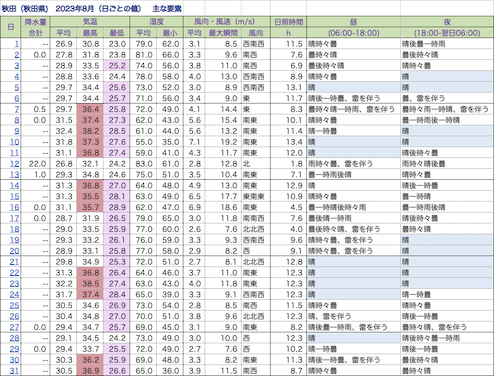Select the 22.0 precipitation cell on day 12
The image size is (494, 376).
click(x=37, y=164)
